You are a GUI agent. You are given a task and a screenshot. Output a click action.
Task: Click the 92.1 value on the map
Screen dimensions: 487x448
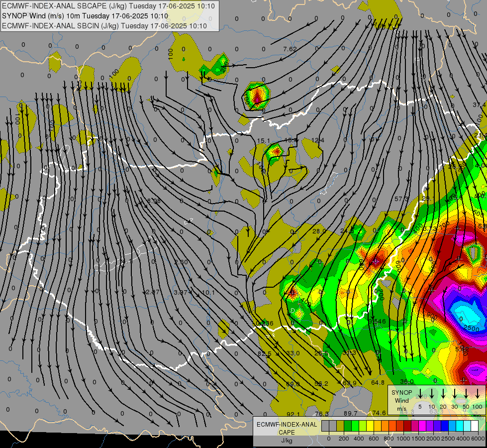pos(293,415)
